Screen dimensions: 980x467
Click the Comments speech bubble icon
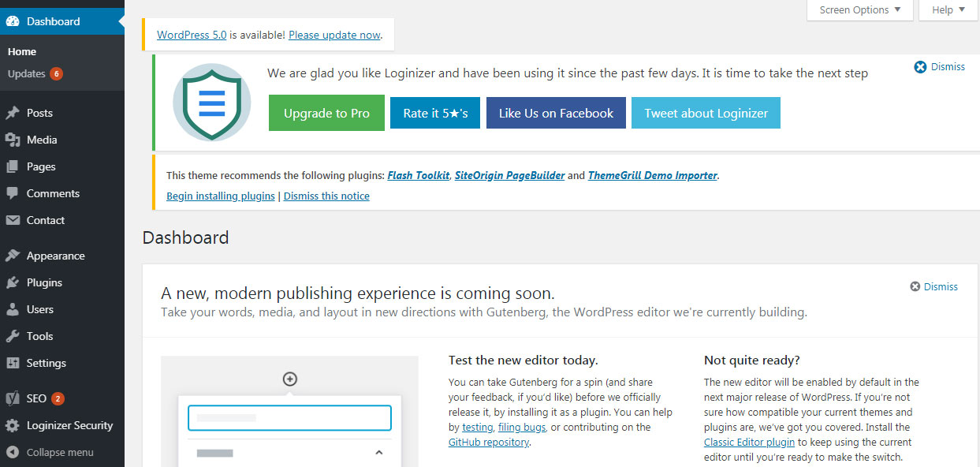(13, 193)
